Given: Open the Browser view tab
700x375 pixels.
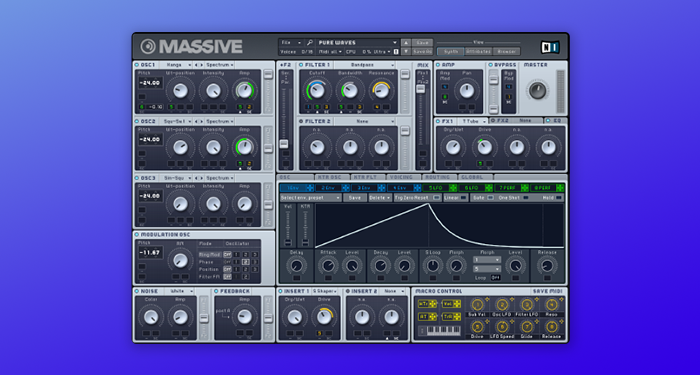Looking at the screenshot, I should point(507,52).
